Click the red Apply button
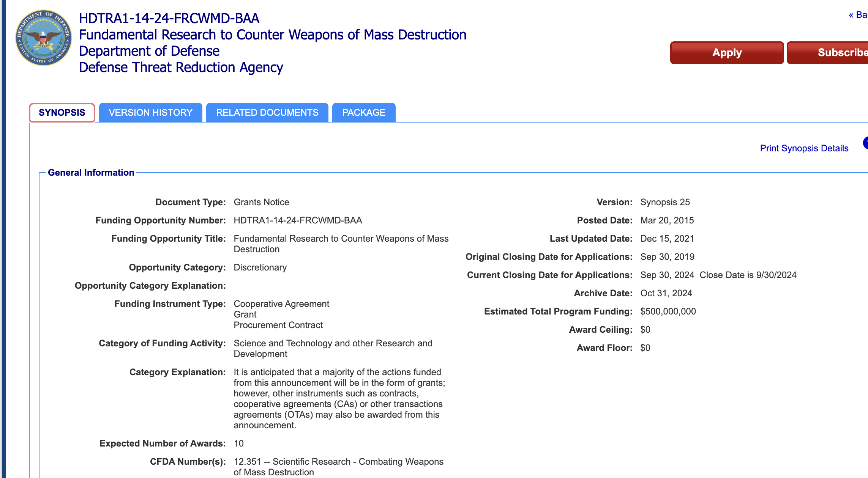This screenshot has height=478, width=868. tap(727, 53)
